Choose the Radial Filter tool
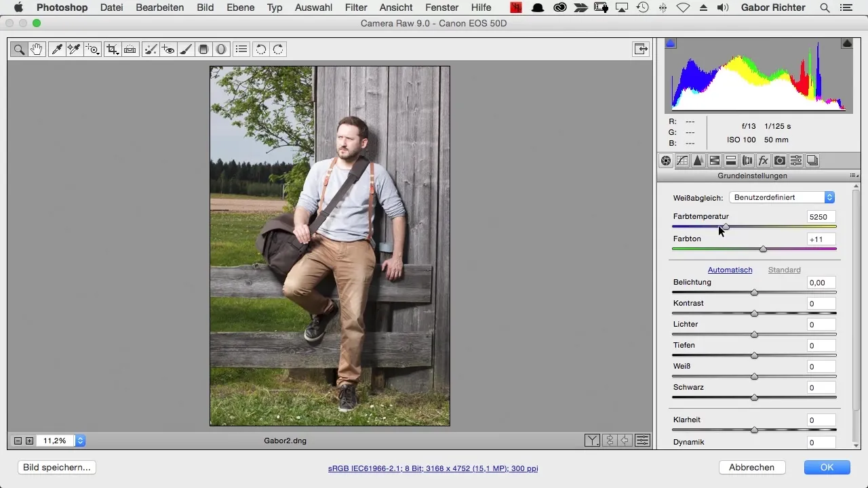 pyautogui.click(x=220, y=49)
